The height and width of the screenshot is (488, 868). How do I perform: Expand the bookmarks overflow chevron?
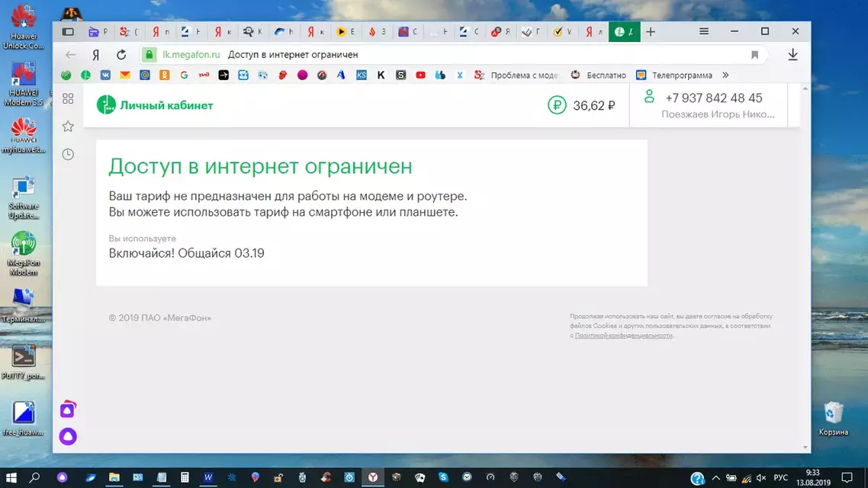point(725,75)
